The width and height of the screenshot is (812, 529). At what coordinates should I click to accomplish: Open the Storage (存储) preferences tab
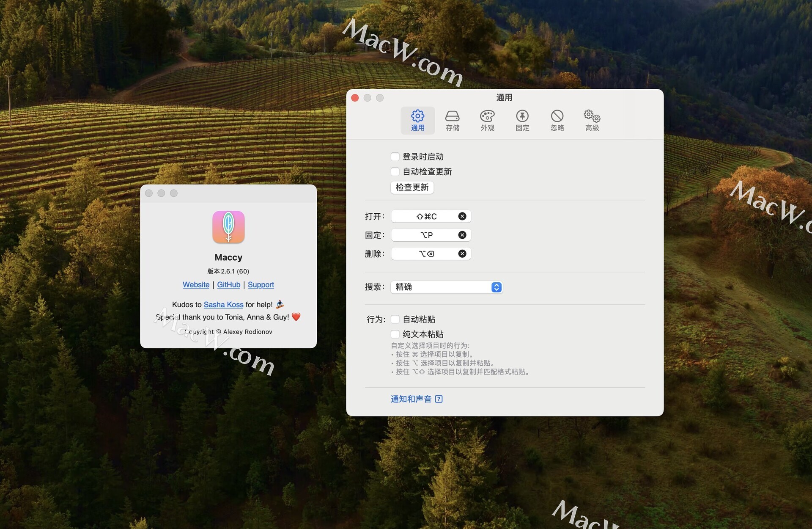(x=452, y=121)
